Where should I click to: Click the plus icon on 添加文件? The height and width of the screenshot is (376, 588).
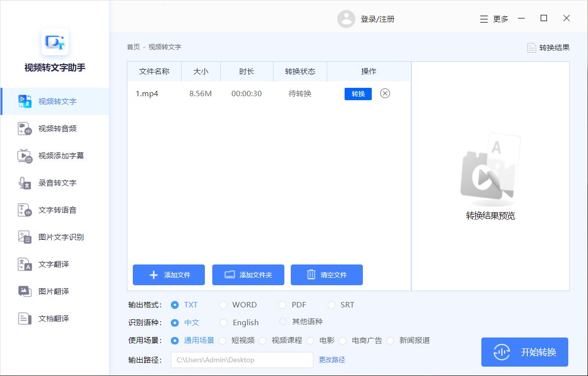154,275
